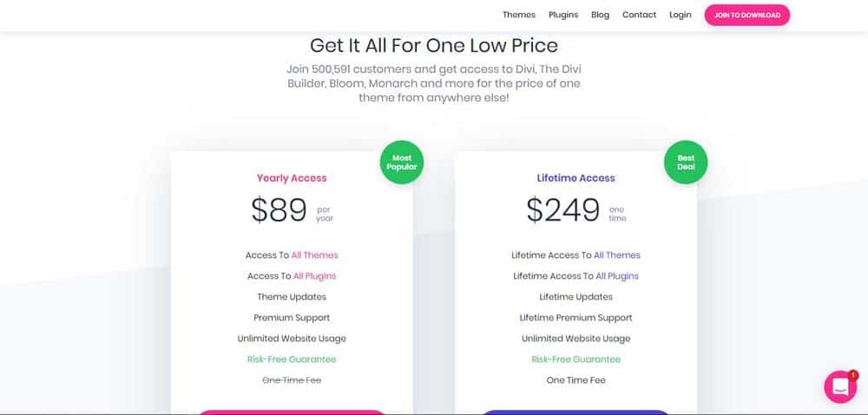The width and height of the screenshot is (868, 415).
Task: Open the Contact page link
Action: [x=639, y=15]
